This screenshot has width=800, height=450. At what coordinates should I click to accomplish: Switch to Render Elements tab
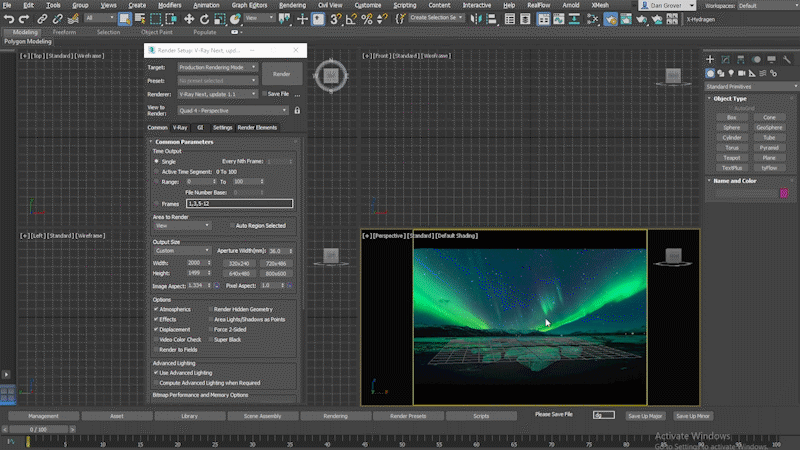pyautogui.click(x=258, y=128)
